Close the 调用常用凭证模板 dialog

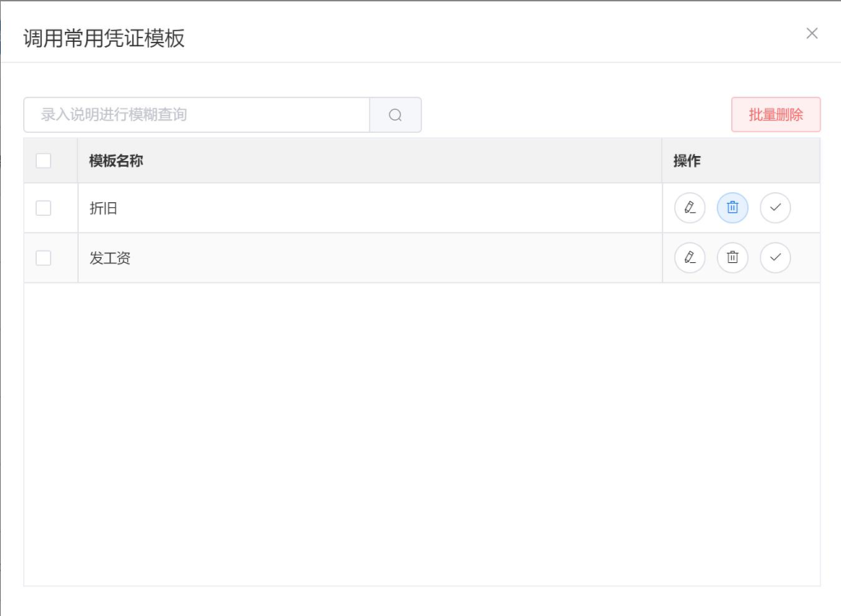tap(812, 34)
